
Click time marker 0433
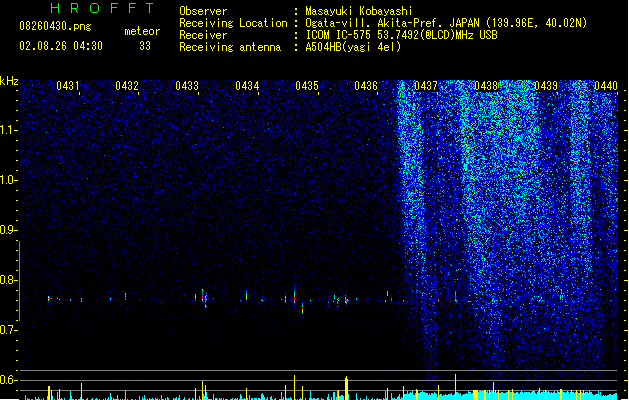(187, 86)
